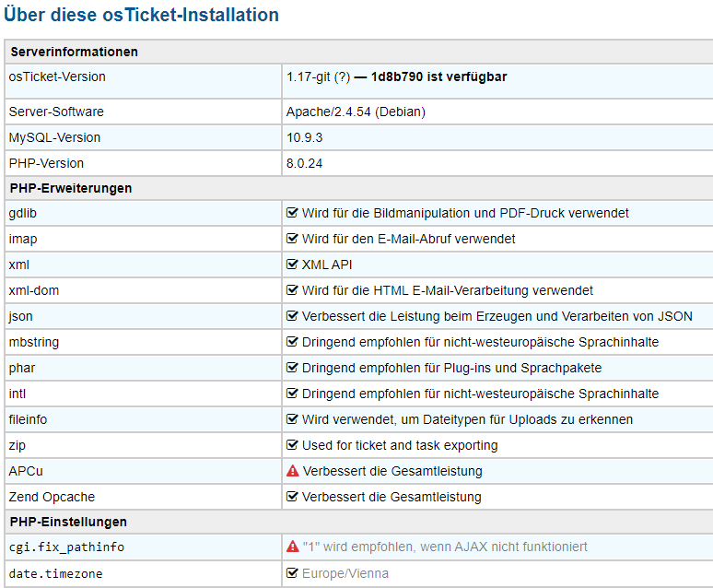Click the APCu red warning icon

point(293,471)
